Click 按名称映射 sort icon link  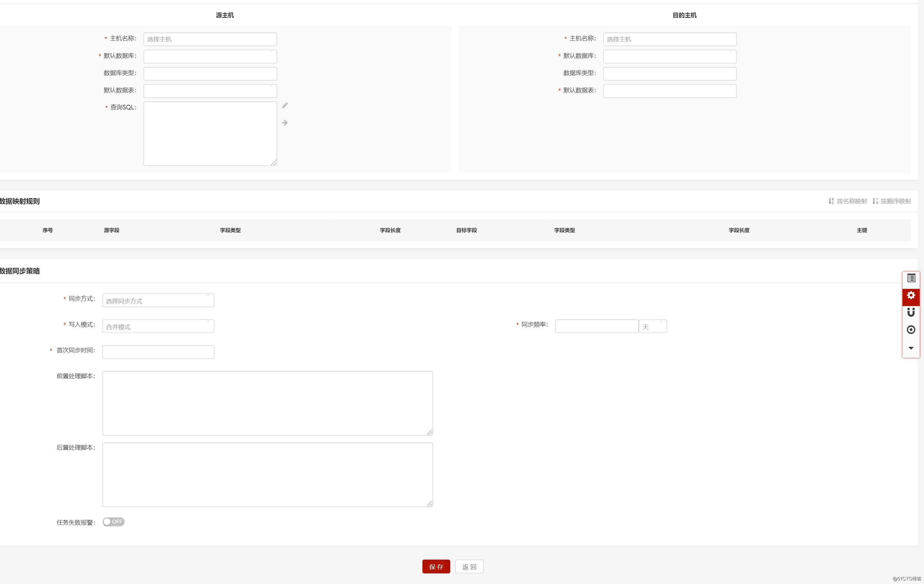click(x=847, y=201)
